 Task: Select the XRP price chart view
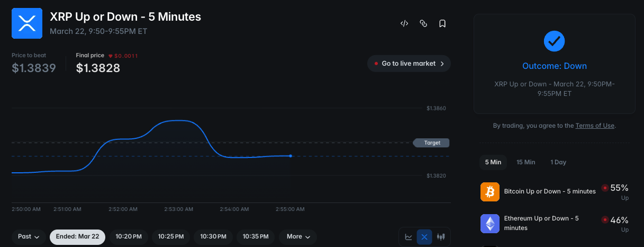click(424, 237)
